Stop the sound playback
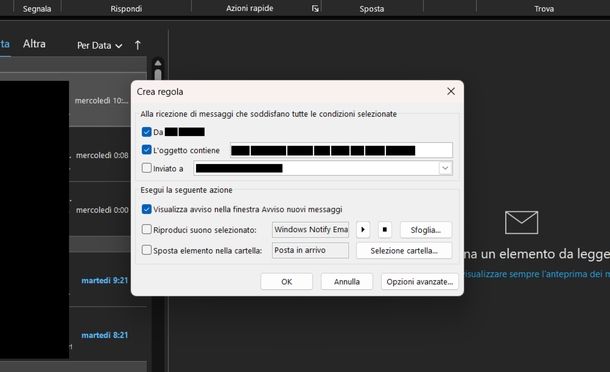The width and height of the screenshot is (610, 372). tap(385, 230)
